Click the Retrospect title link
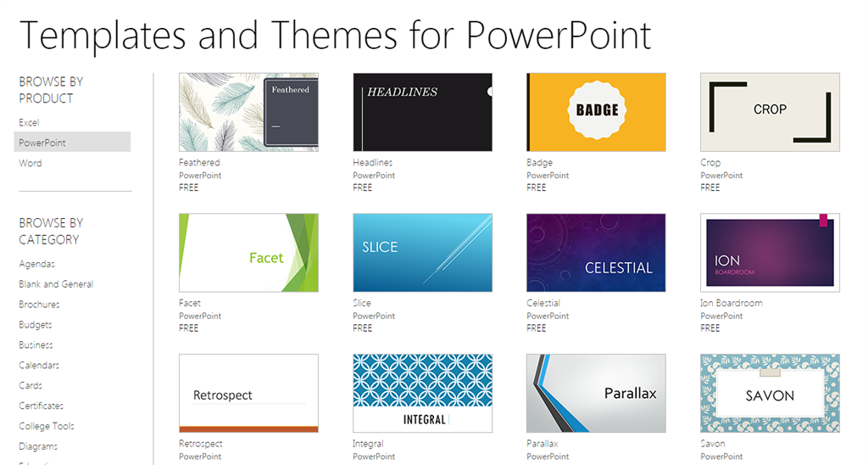The width and height of the screenshot is (868, 465). 200,444
